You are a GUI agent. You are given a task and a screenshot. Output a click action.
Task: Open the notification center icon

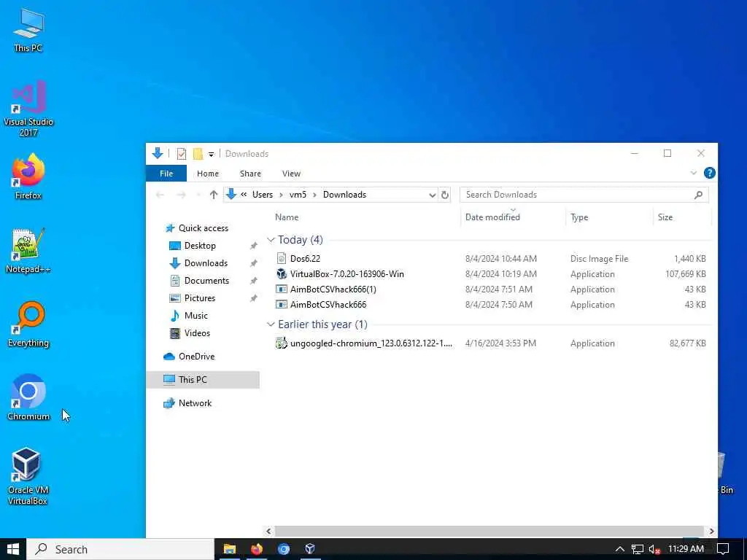tap(723, 550)
